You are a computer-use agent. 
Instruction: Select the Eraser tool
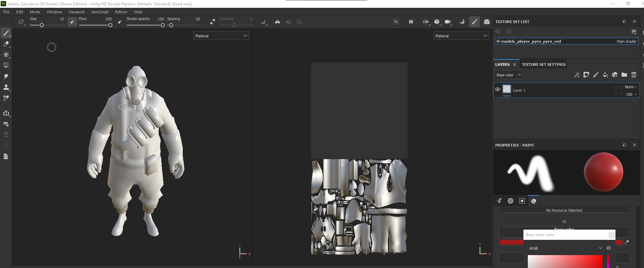point(6,44)
